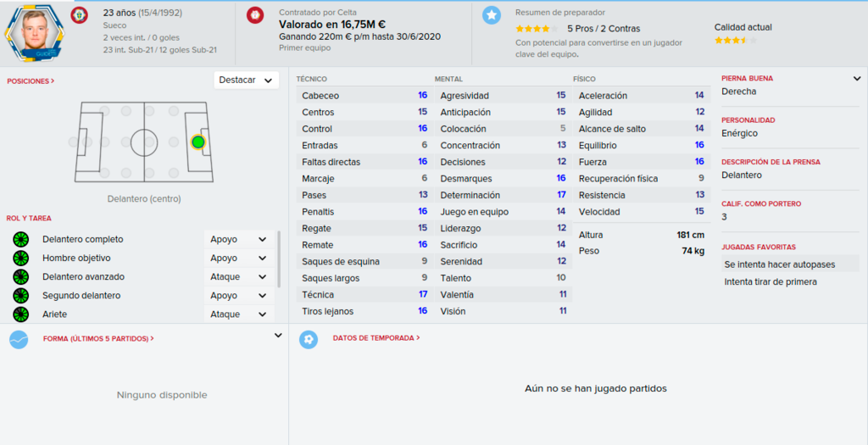868x445 pixels.
Task: Click the Celta club crest icon
Action: tap(254, 15)
